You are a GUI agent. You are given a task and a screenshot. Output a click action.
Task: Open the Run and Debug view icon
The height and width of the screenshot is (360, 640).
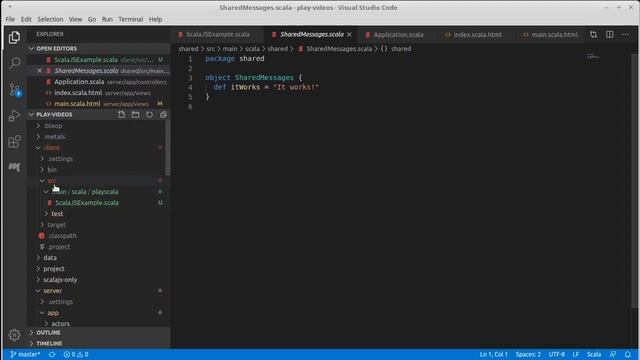click(x=14, y=116)
